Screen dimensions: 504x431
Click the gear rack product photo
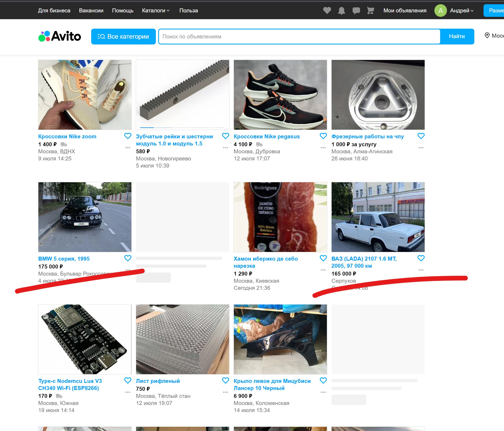coord(183,95)
